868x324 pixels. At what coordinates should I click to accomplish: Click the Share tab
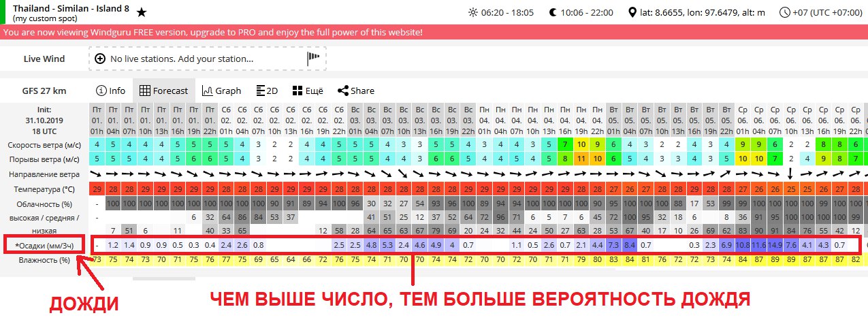tap(355, 91)
